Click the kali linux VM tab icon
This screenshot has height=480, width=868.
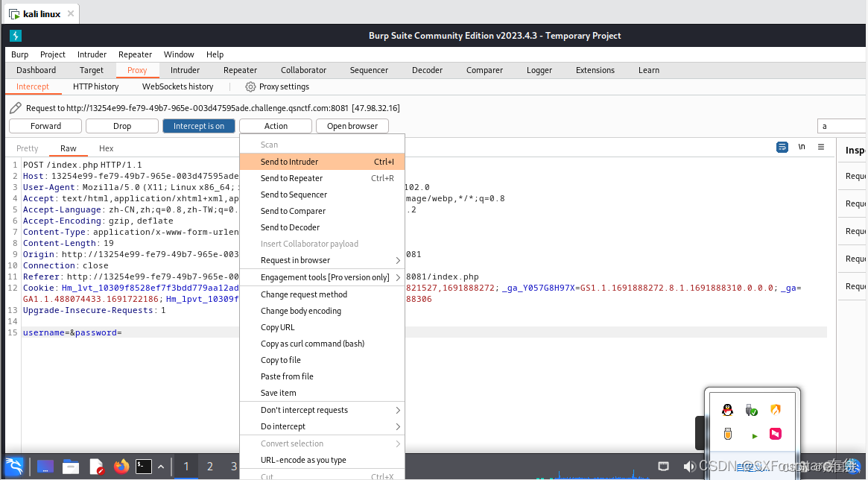point(14,14)
